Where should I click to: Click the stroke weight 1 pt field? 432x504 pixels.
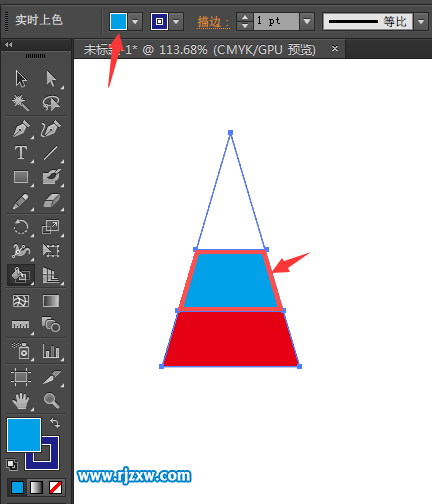[276, 22]
